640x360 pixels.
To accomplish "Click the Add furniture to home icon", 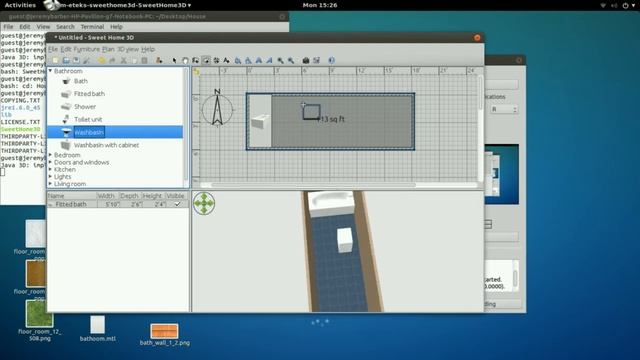I will pyautogui.click(x=159, y=60).
